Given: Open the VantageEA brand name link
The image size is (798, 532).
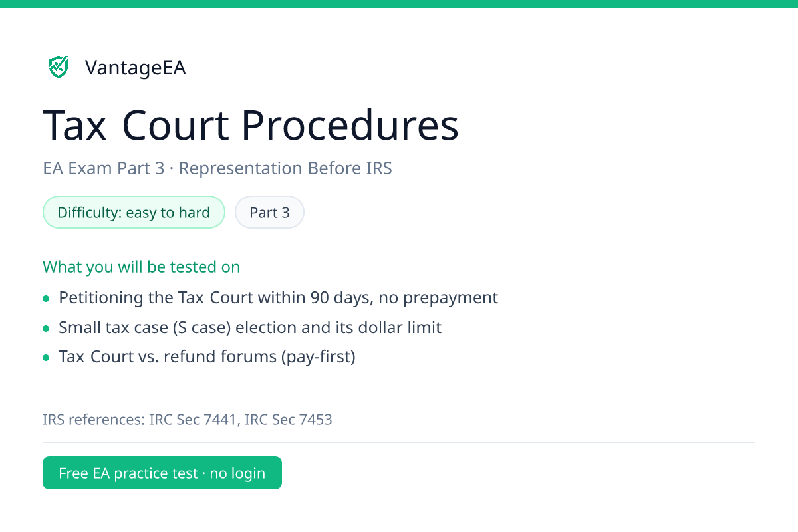Looking at the screenshot, I should [136, 67].
